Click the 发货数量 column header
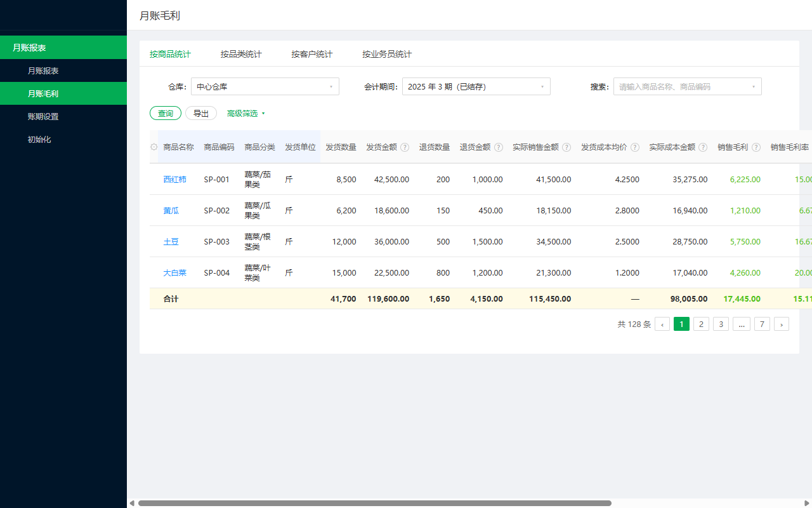The width and height of the screenshot is (812, 508). click(x=341, y=147)
